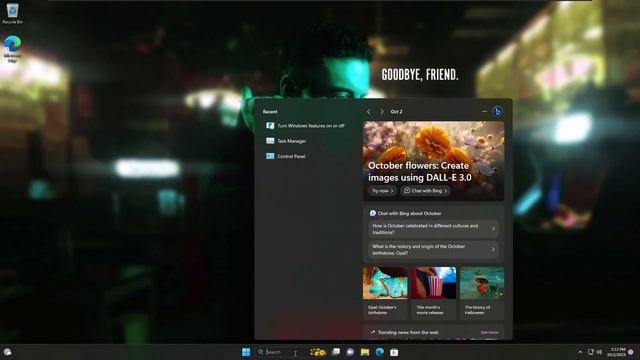This screenshot has height=360, width=640.
Task: Open Task View from the taskbar
Action: (336, 352)
